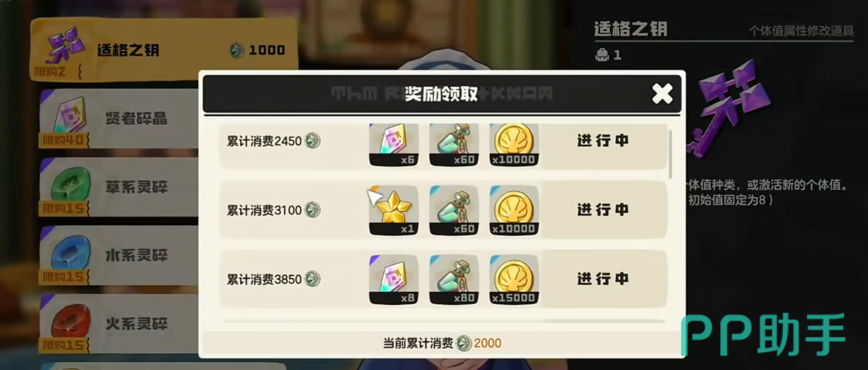Screen dimensions: 868x370
Task: Tap the sage crystal x6 reward icon
Action: point(394,144)
